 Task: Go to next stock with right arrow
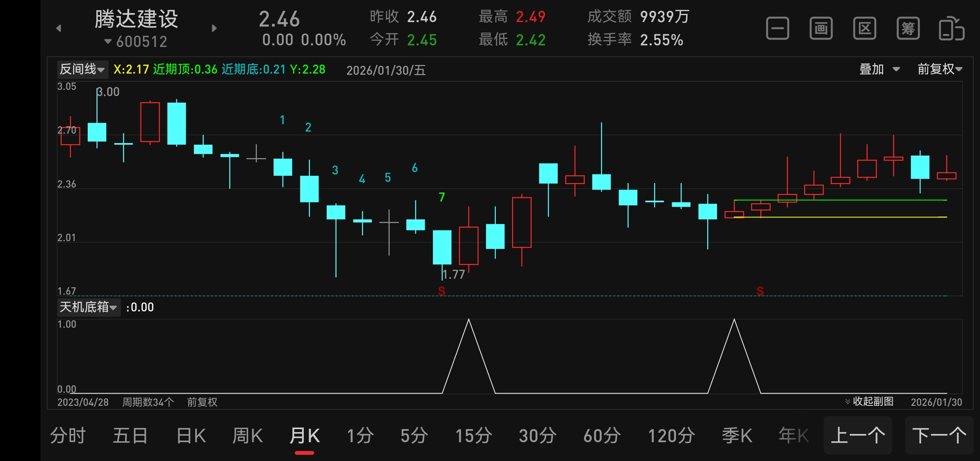(214, 28)
